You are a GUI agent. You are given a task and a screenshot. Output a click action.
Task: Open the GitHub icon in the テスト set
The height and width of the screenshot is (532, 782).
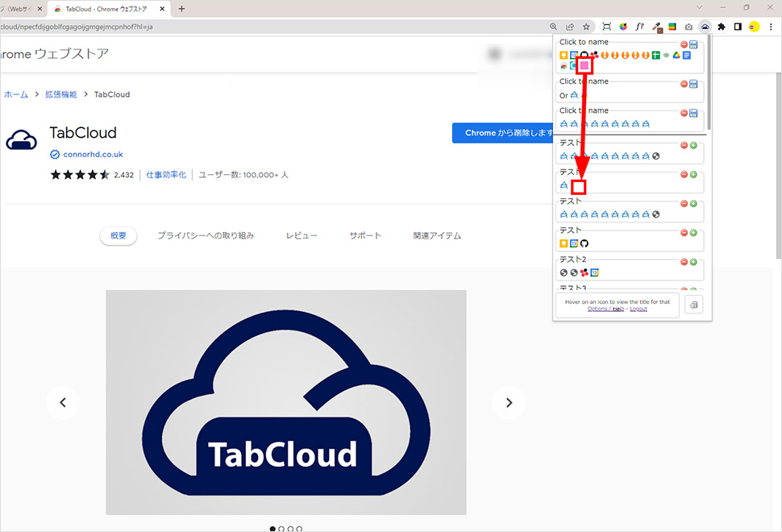click(x=584, y=243)
